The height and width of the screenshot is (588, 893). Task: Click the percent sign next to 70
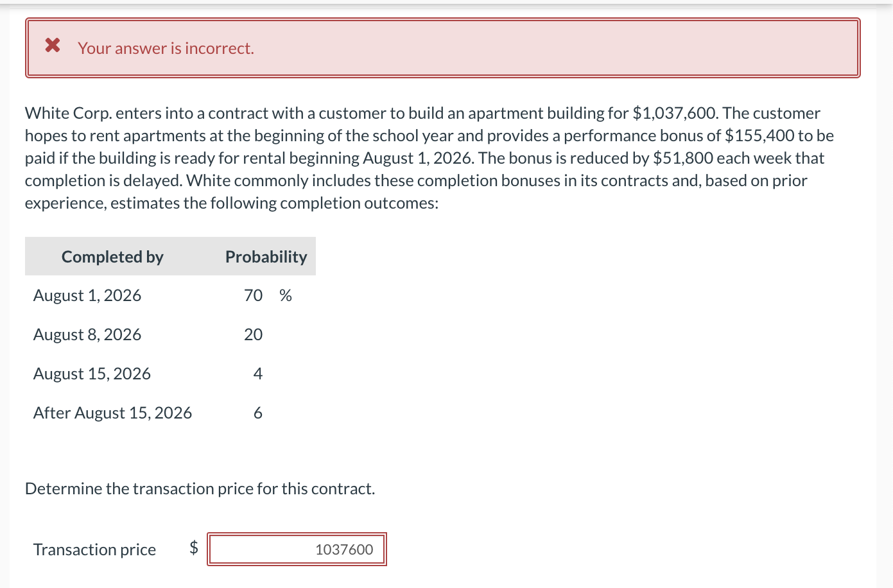pos(285,295)
